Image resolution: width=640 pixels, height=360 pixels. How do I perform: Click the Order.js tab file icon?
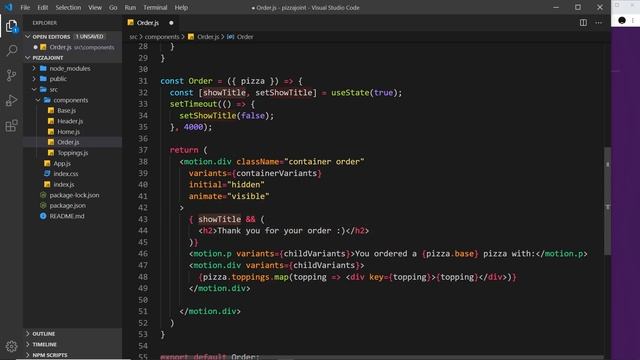131,23
